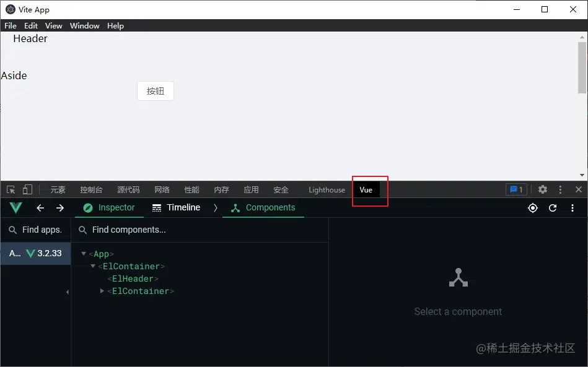Select the Vue DevTools tab

366,190
